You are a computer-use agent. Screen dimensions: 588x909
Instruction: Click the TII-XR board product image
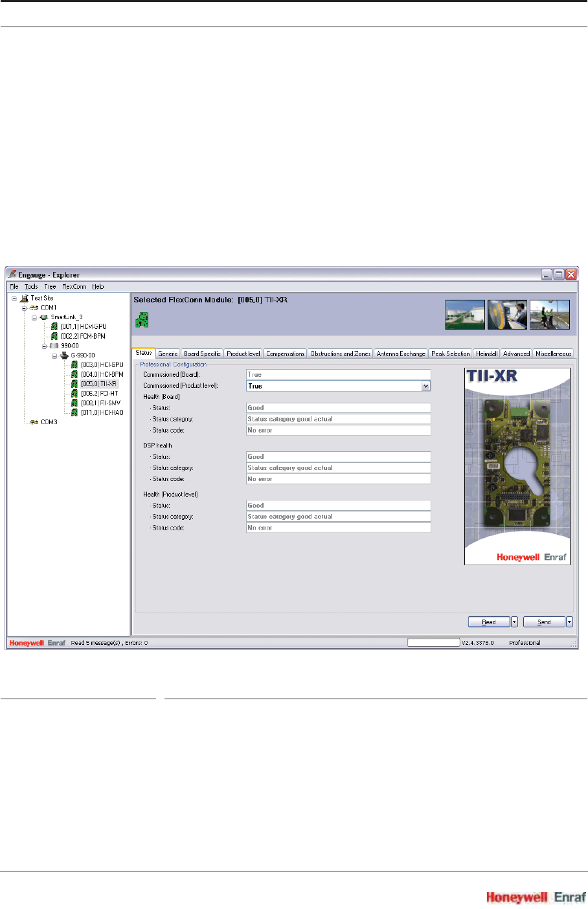click(517, 466)
